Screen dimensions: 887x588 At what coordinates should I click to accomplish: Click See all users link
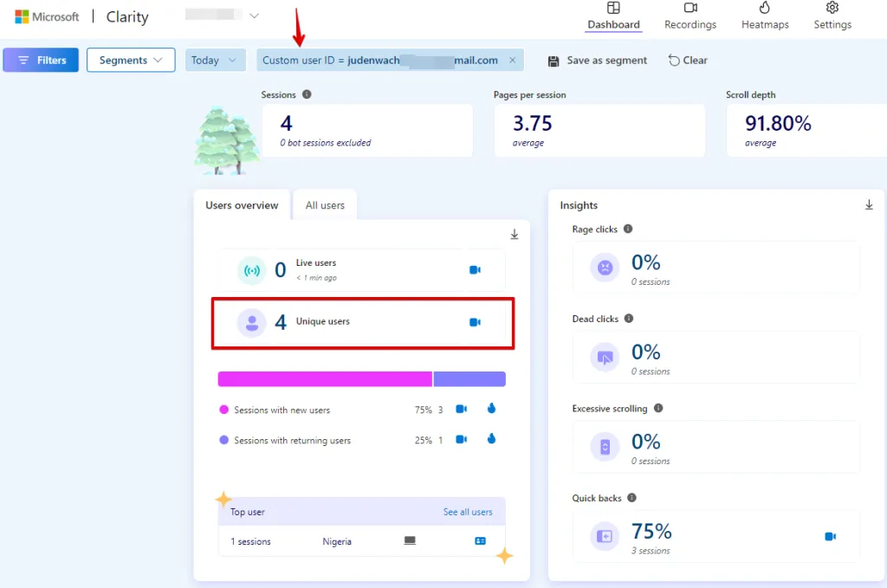click(467, 512)
